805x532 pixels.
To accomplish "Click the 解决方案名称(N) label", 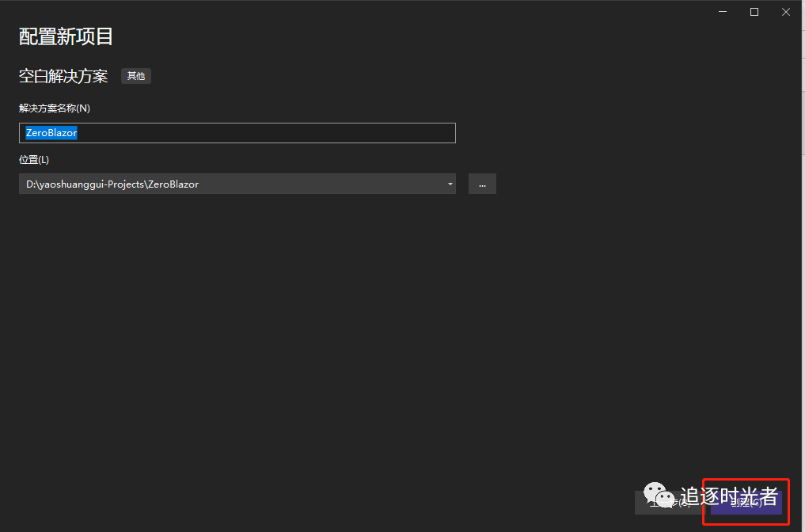I will (55, 108).
